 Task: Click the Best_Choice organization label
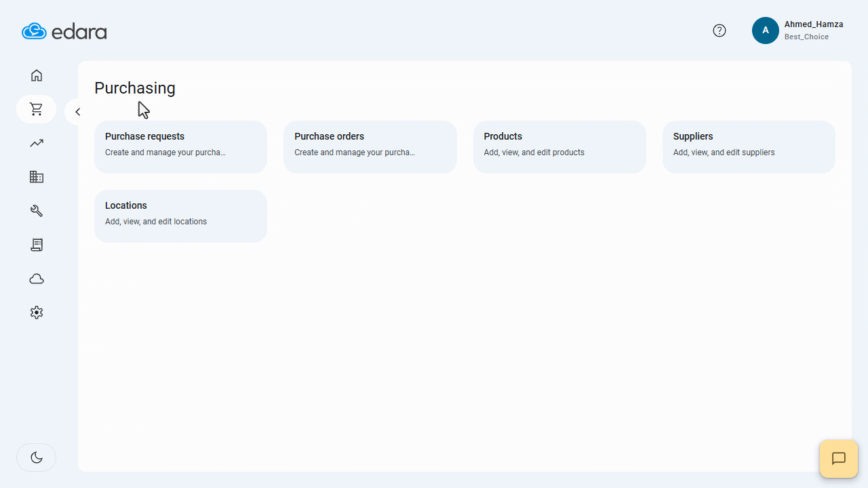pyautogui.click(x=806, y=37)
